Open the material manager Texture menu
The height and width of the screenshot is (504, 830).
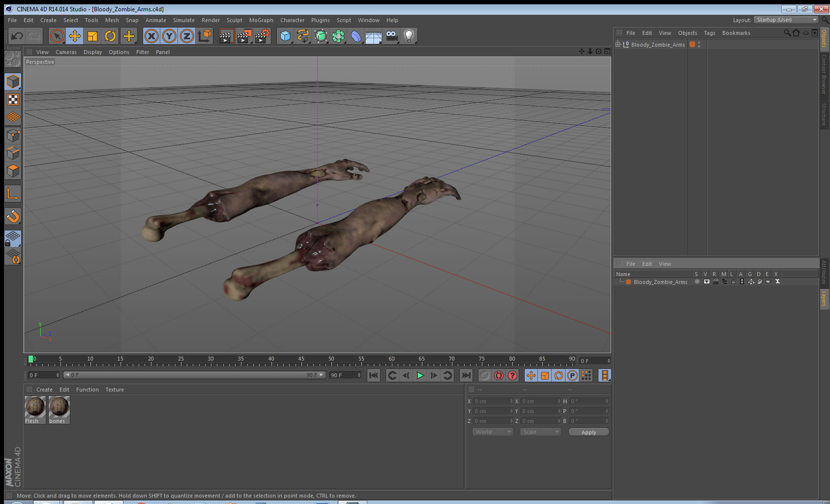[x=115, y=390]
